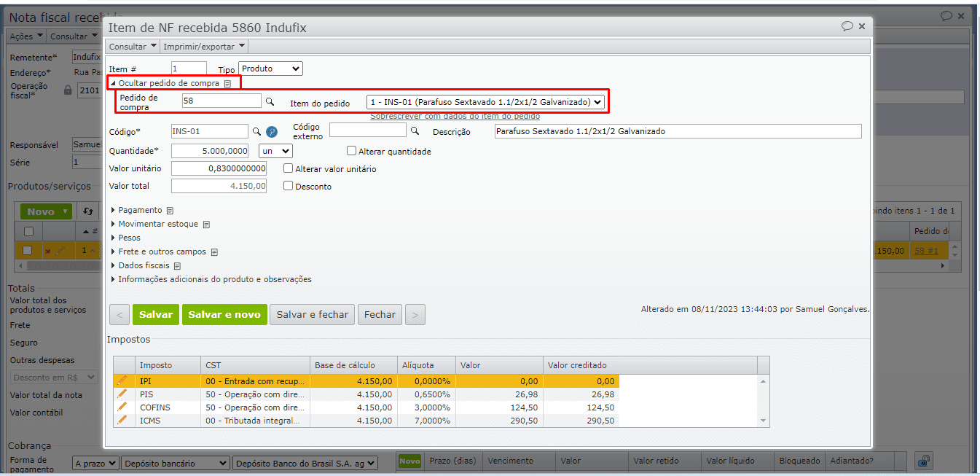
Task: Click 58 #1 pedido link in background table
Action: (926, 250)
